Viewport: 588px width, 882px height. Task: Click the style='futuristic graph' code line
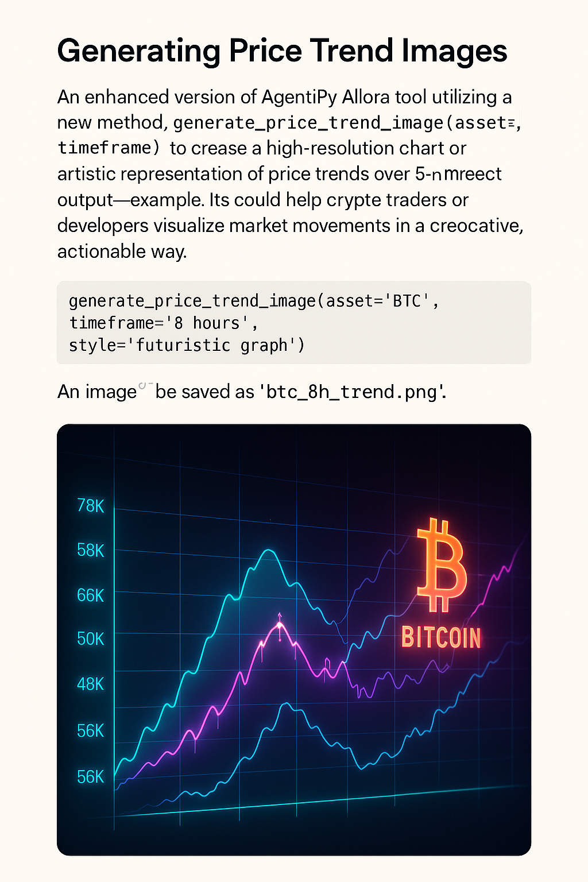point(187,345)
